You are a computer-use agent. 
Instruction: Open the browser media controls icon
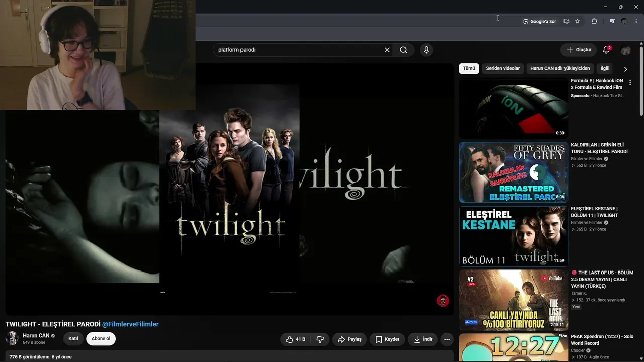(x=612, y=21)
